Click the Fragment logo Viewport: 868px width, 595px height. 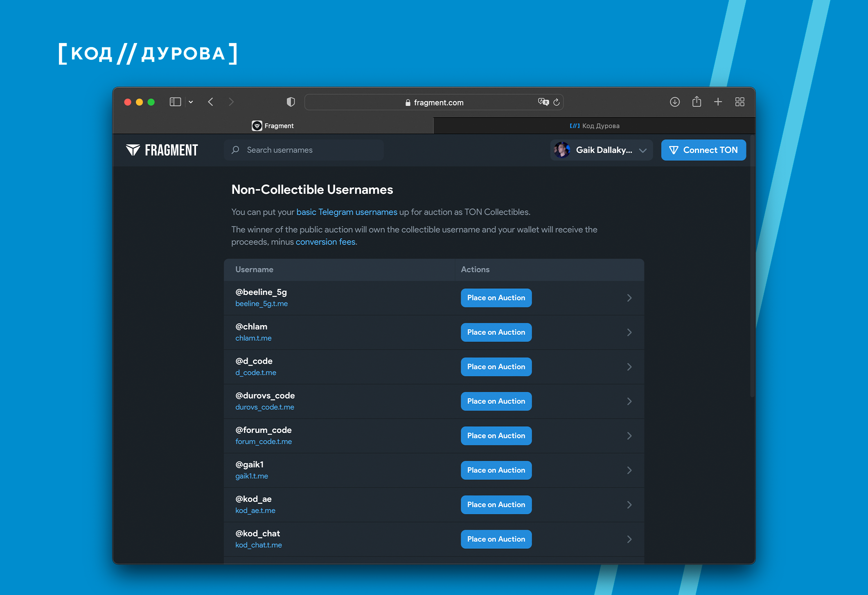click(162, 150)
